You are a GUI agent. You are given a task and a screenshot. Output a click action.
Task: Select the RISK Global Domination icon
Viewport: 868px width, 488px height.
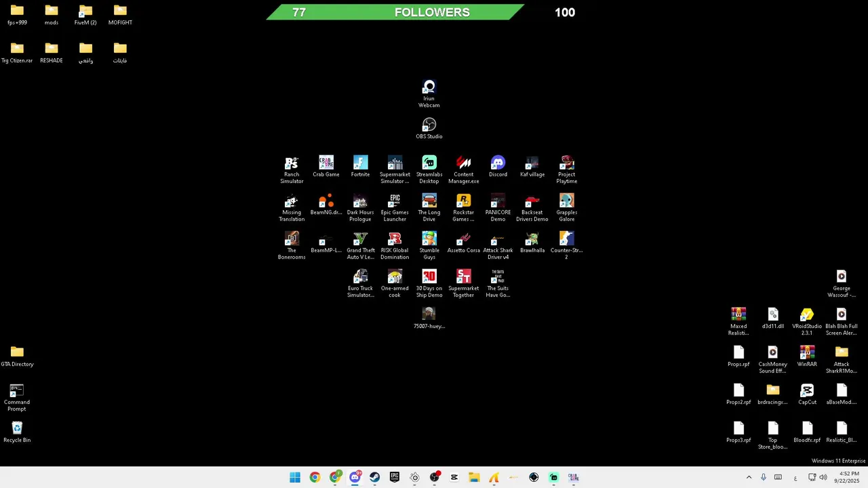coord(395,245)
